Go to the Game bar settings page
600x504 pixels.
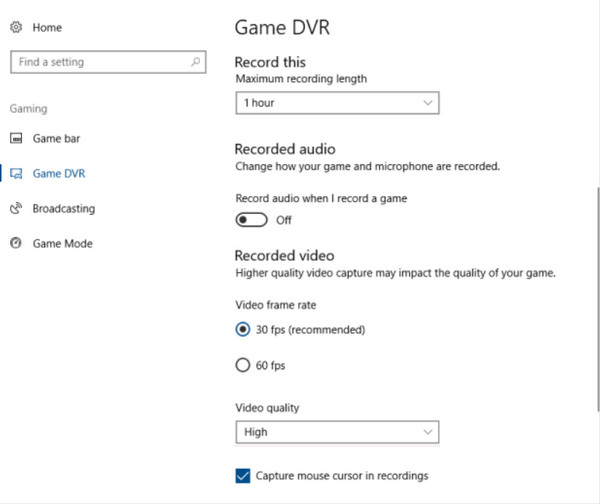click(x=55, y=138)
